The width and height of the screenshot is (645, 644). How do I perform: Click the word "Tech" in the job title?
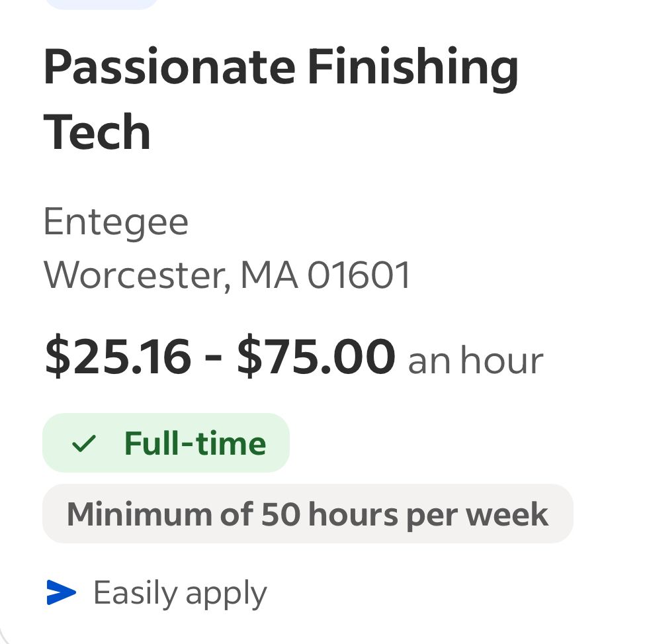97,132
